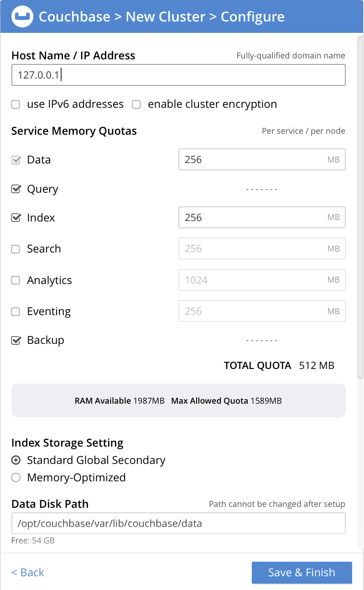Click the Data Disk Path field
The image size is (364, 590).
[x=178, y=523]
